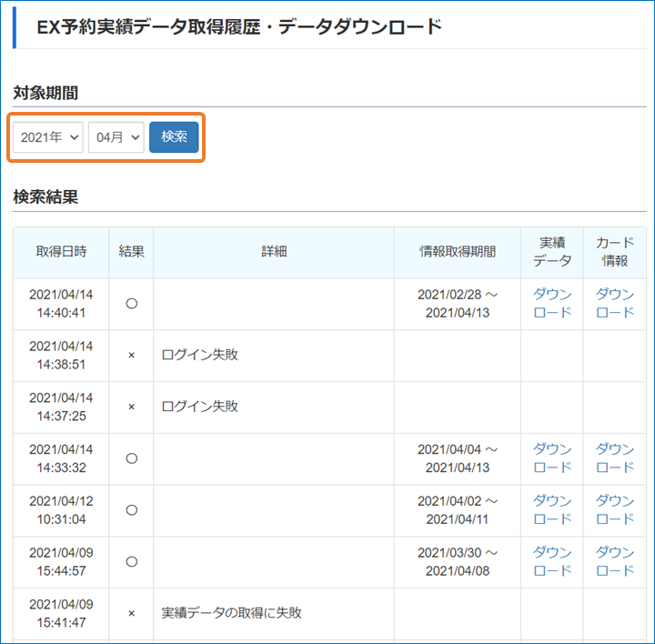Download 実績データ for the 2021/04/14 14:33:32 entry
The height and width of the screenshot is (644, 655).
point(552,458)
